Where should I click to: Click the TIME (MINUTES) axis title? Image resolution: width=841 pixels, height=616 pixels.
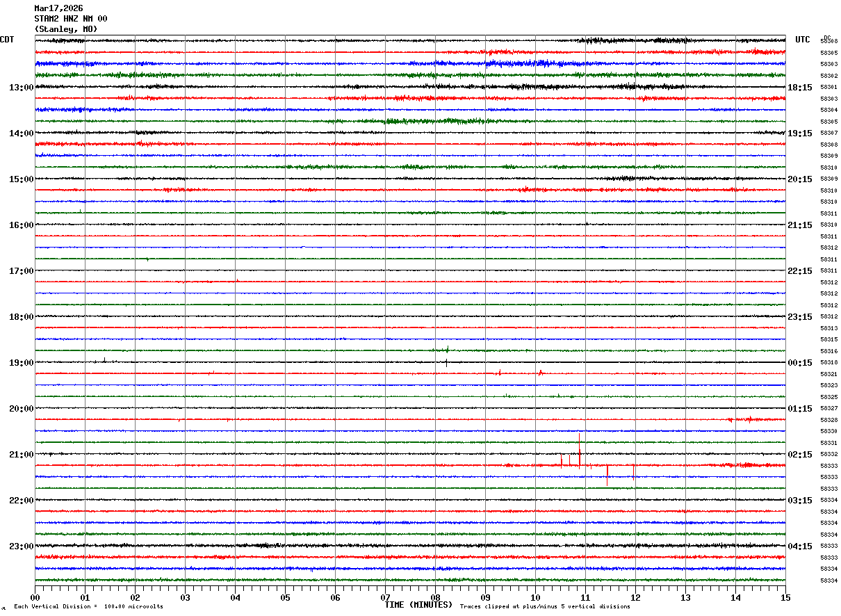coord(418,605)
